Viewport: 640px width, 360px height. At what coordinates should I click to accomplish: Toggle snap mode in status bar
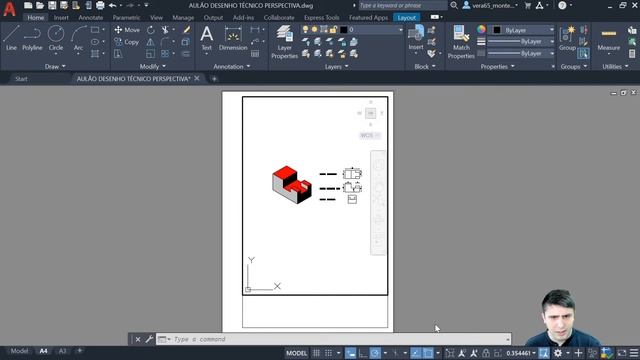click(x=329, y=353)
